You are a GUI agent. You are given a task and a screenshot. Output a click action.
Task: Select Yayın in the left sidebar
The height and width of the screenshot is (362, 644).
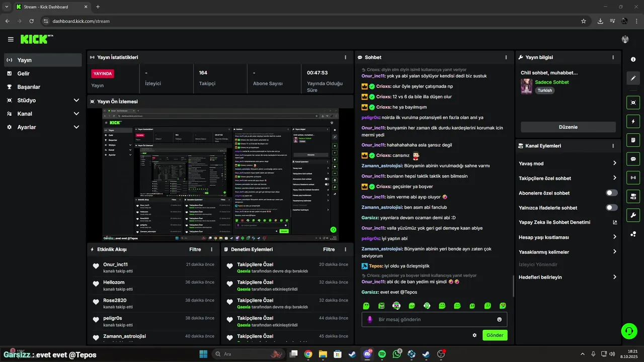pyautogui.click(x=43, y=60)
